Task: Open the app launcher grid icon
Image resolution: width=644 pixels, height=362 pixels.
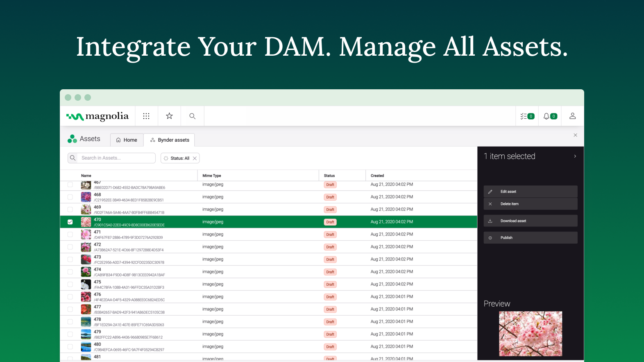Action: (146, 116)
